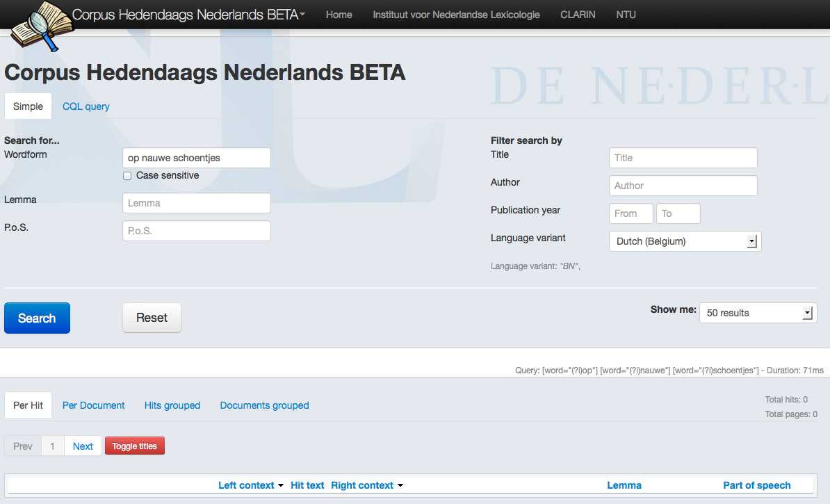Click the Next pagination button

point(83,446)
